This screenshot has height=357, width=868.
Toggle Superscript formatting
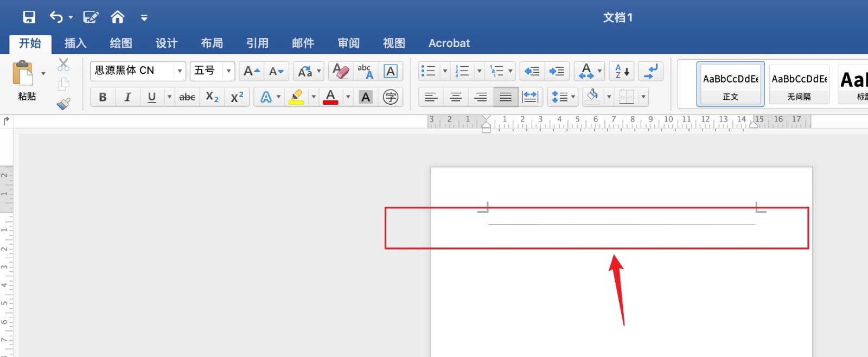237,97
